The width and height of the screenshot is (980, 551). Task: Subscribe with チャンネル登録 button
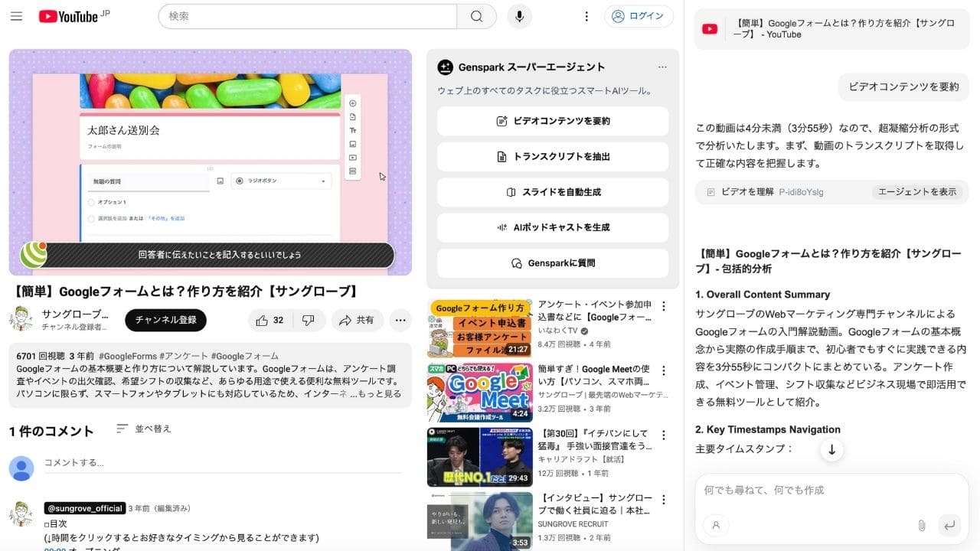click(x=166, y=320)
